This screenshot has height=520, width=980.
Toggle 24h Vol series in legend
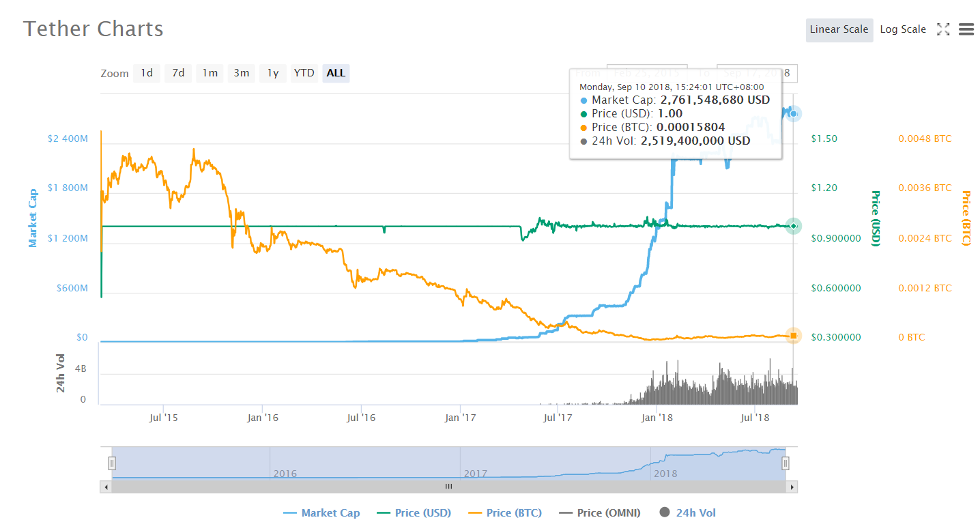[x=688, y=512]
